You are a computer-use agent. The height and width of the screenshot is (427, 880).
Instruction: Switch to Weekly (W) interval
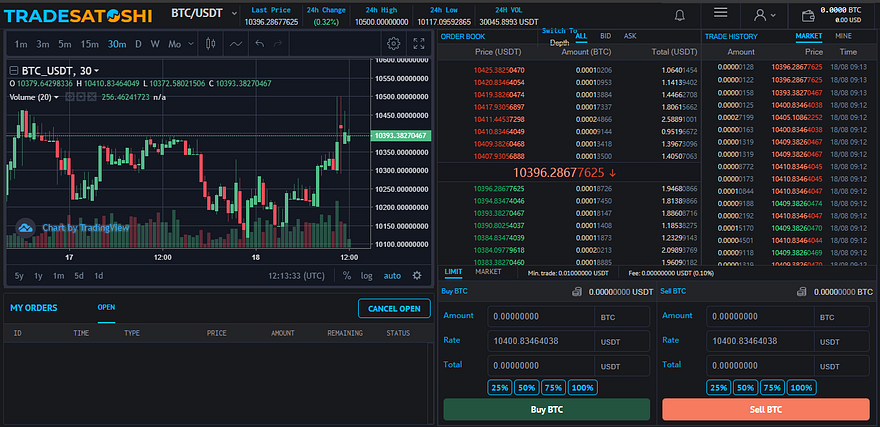click(x=155, y=44)
